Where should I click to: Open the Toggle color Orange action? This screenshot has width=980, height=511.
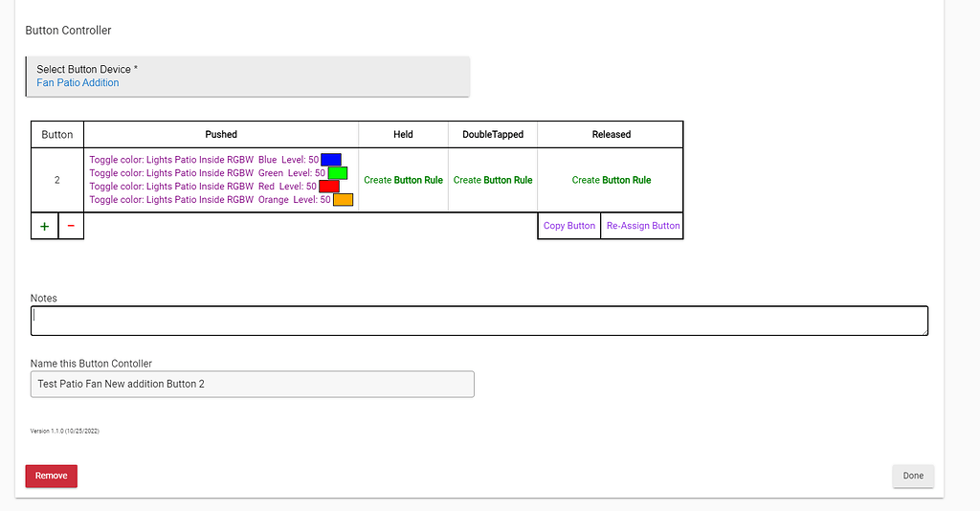click(209, 200)
